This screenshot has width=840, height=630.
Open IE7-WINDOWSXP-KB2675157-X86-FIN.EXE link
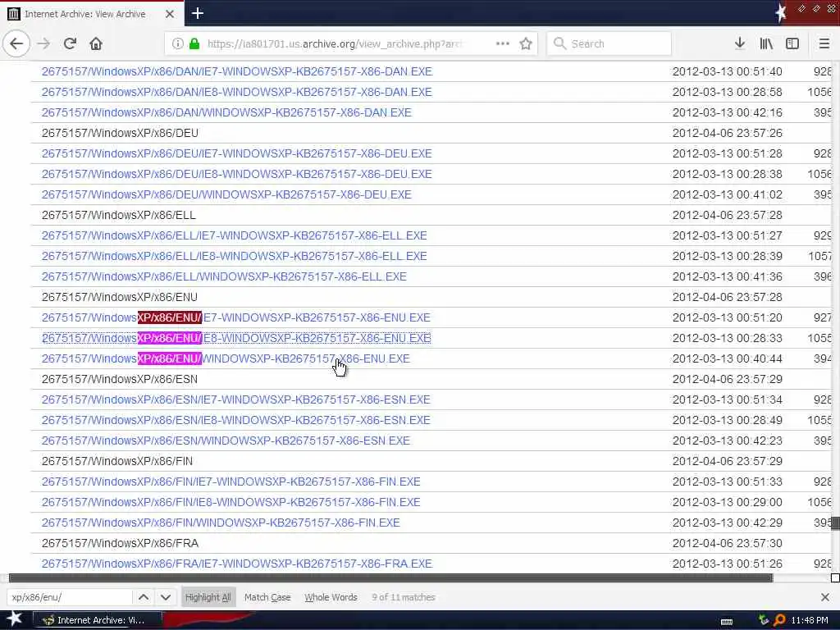(x=231, y=482)
